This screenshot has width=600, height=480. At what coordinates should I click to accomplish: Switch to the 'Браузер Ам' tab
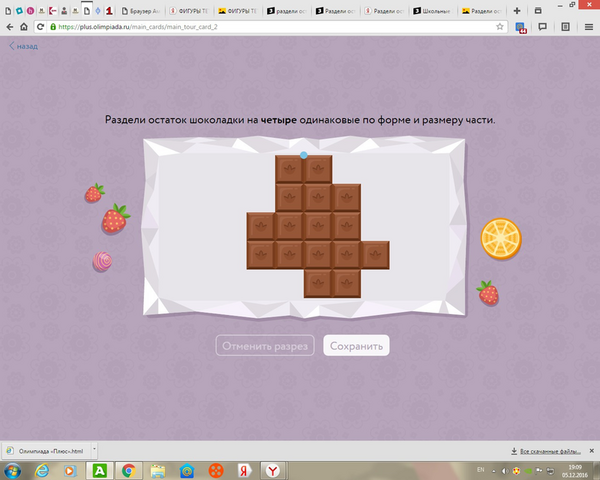(x=141, y=11)
